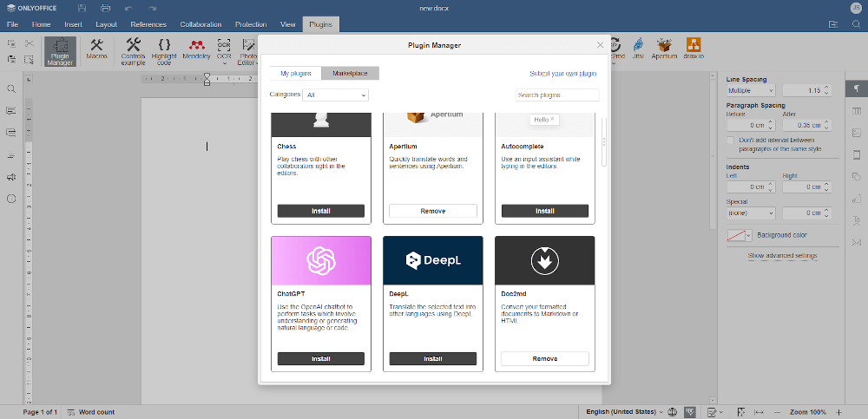Open the Apertium plugin from the toolbar

pyautogui.click(x=664, y=49)
